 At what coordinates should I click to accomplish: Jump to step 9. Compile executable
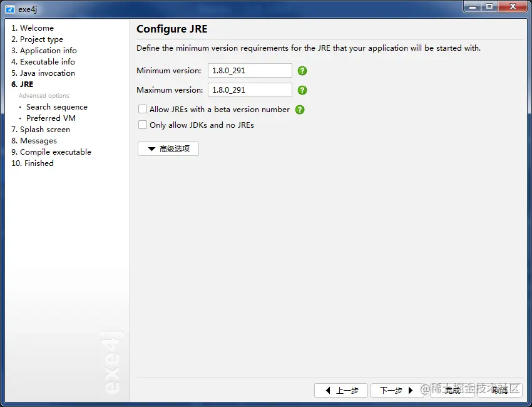pos(51,152)
